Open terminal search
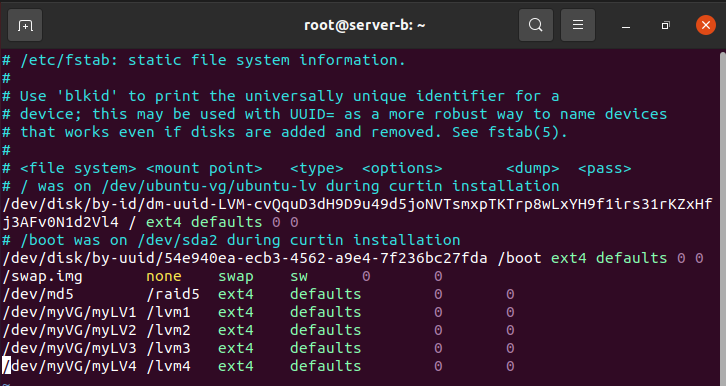Image resolution: width=726 pixels, height=386 pixels. click(536, 25)
